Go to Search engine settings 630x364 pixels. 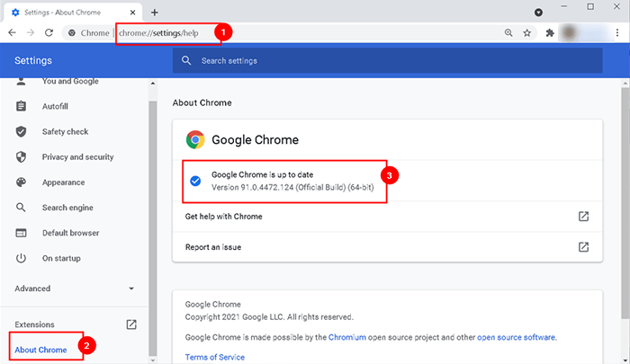point(68,208)
